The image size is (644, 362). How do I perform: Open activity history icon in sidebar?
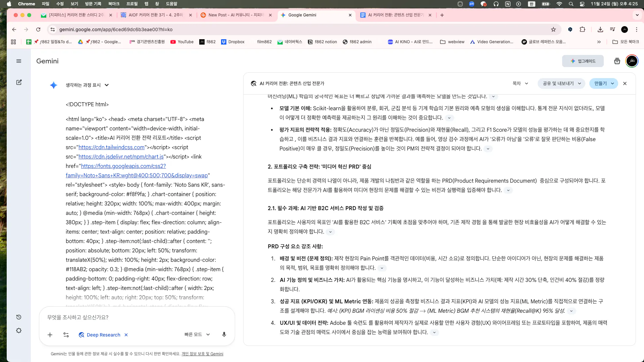click(x=19, y=317)
